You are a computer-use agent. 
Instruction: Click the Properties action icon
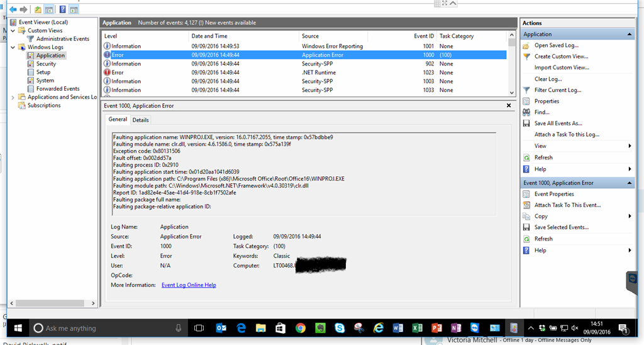pos(526,101)
